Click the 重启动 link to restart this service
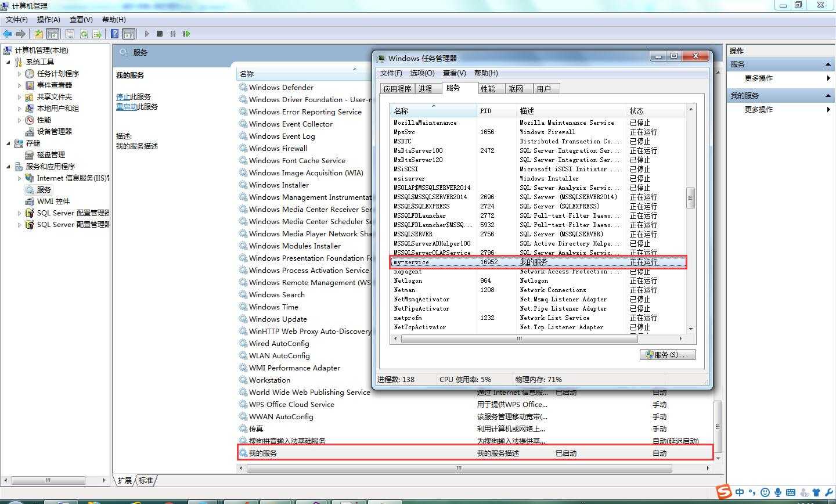836x504 pixels. click(x=127, y=107)
